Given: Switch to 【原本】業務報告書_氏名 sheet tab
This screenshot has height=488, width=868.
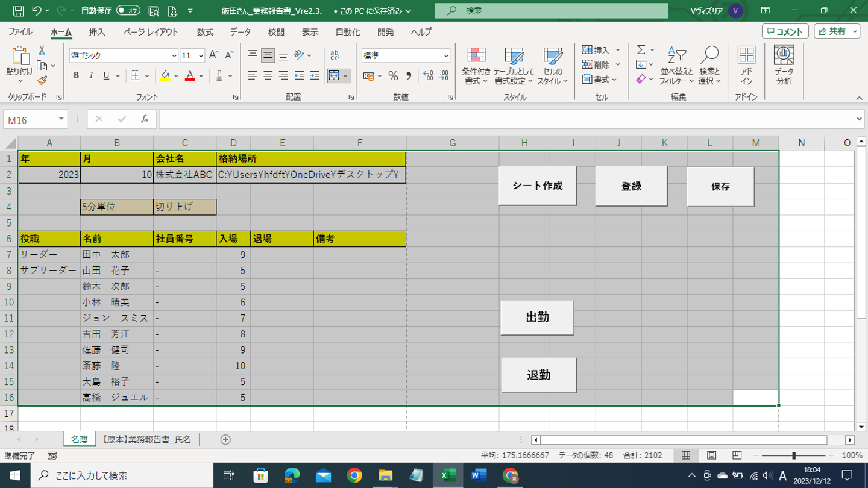Looking at the screenshot, I should [146, 440].
